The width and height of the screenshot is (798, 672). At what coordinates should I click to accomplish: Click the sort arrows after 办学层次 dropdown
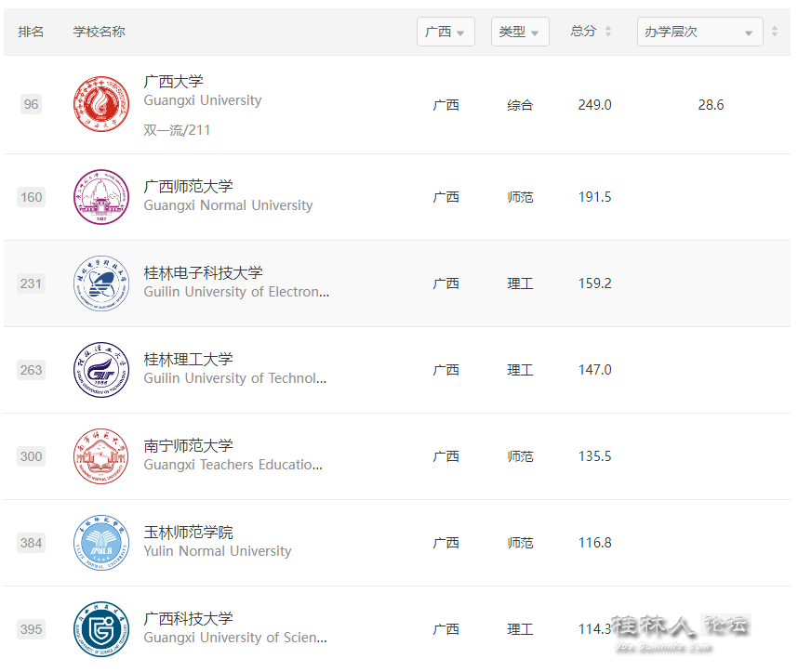click(775, 32)
